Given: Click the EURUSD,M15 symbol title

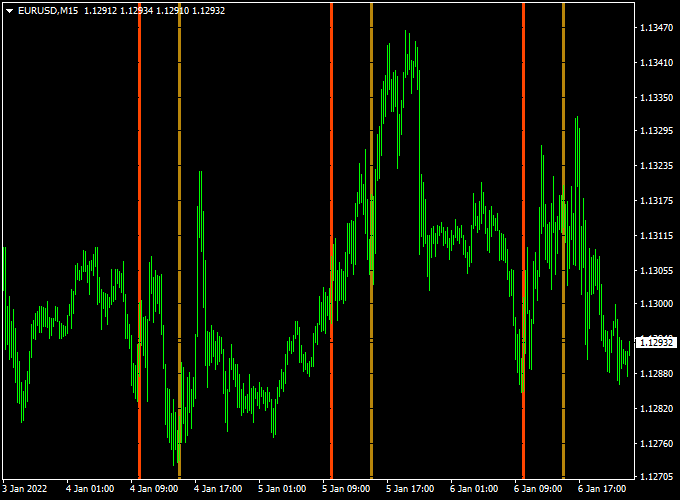Looking at the screenshot, I should point(48,11).
